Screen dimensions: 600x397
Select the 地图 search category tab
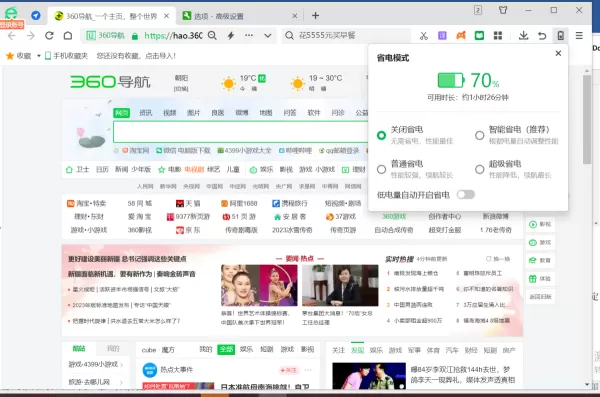tap(266, 113)
